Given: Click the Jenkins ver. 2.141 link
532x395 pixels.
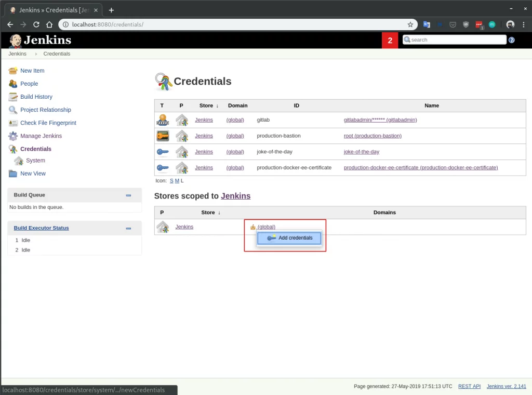Looking at the screenshot, I should click(506, 386).
